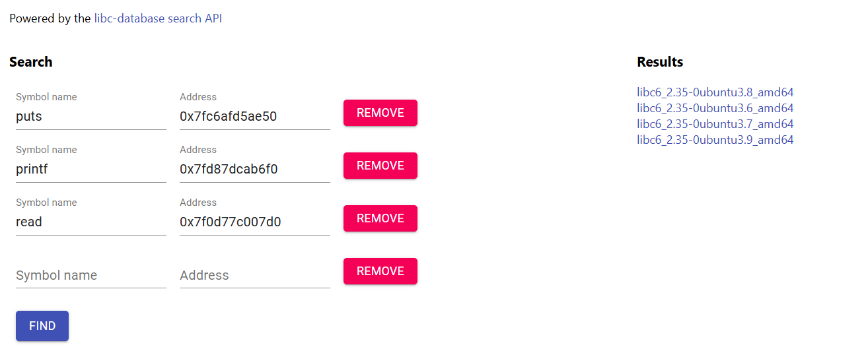Open result libc6_2.35-0ubuntu3.7_amd64
The height and width of the screenshot is (351, 868).
tap(715, 124)
